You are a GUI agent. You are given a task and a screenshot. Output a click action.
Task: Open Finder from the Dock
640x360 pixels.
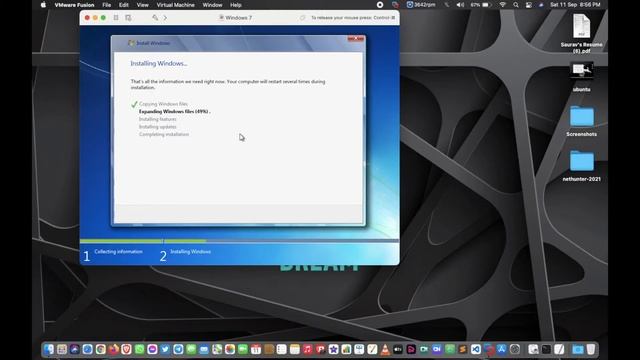coord(49,349)
